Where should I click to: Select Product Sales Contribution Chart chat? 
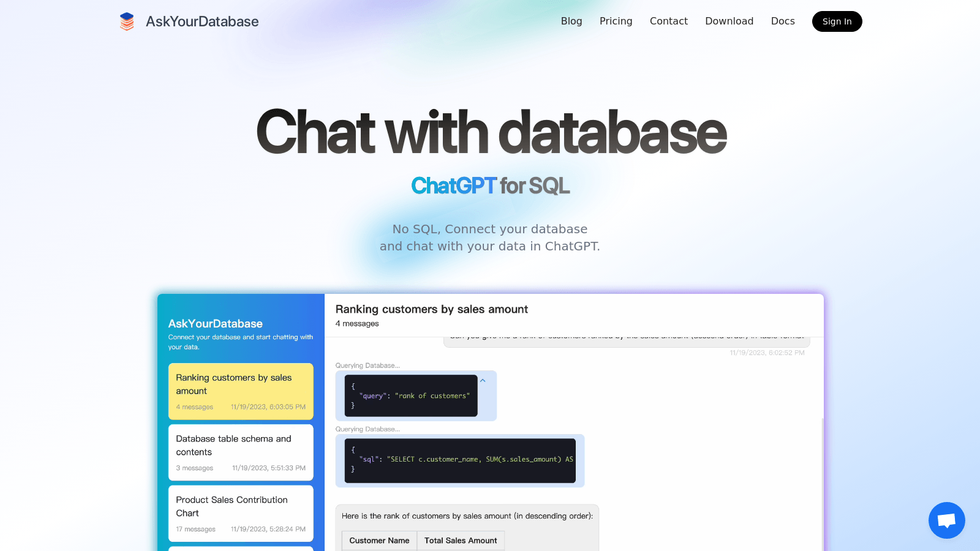pyautogui.click(x=241, y=514)
